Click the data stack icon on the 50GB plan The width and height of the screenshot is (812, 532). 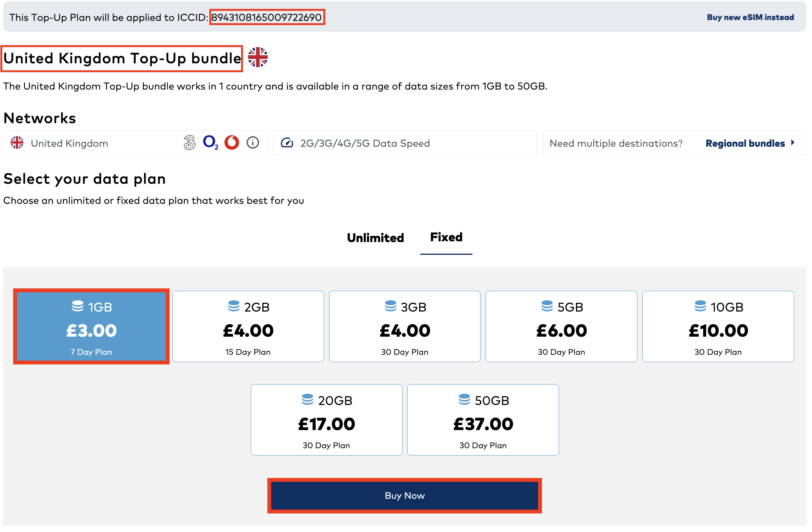(x=464, y=400)
